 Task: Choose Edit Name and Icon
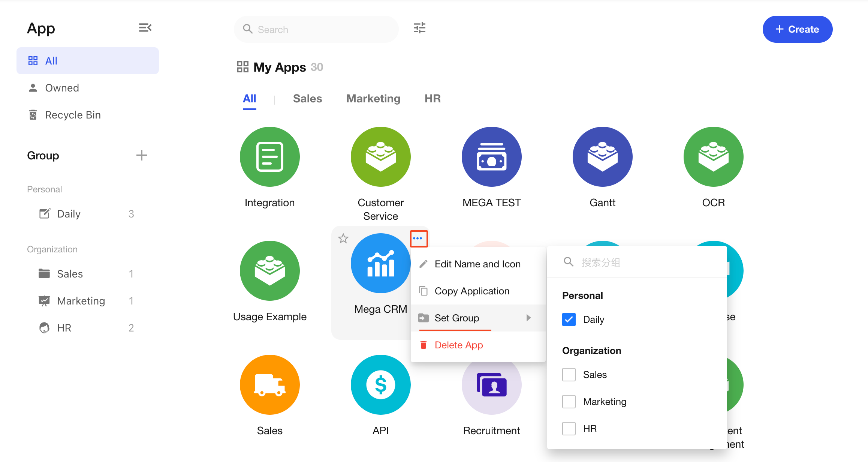tap(477, 264)
